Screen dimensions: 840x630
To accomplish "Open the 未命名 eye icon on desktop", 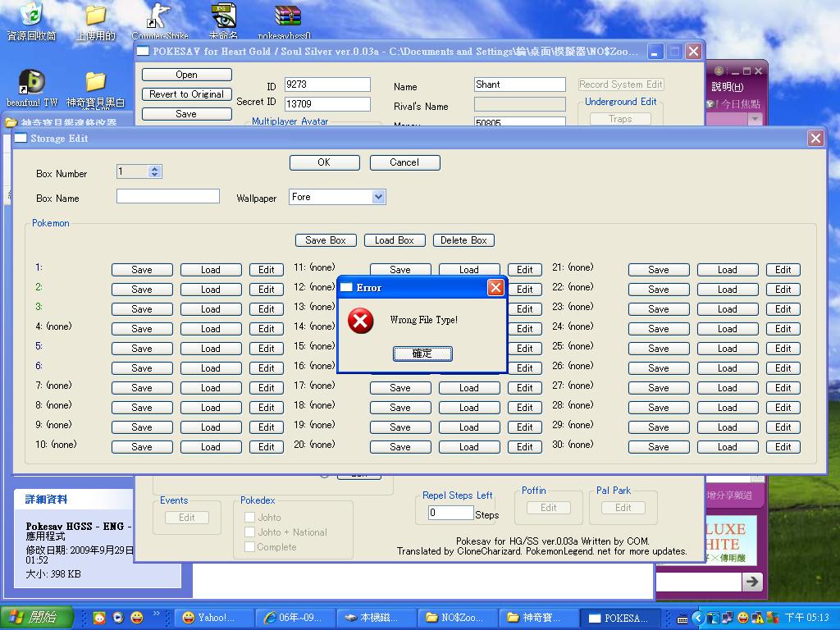I will [223, 16].
